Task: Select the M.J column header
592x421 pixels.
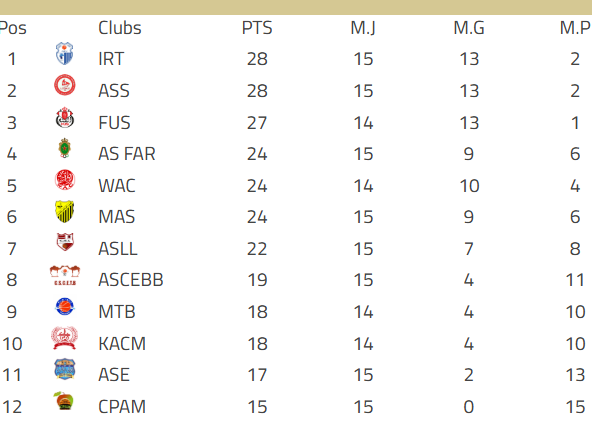Action: (363, 28)
